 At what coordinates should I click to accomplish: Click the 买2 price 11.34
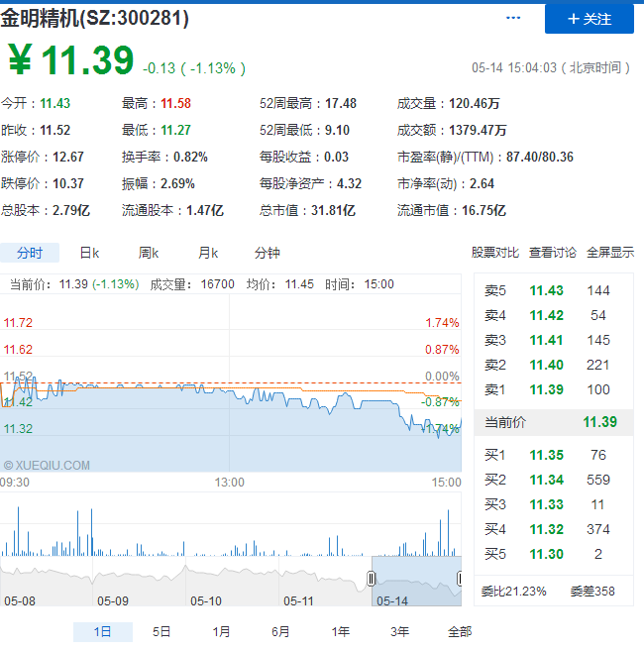(x=546, y=480)
